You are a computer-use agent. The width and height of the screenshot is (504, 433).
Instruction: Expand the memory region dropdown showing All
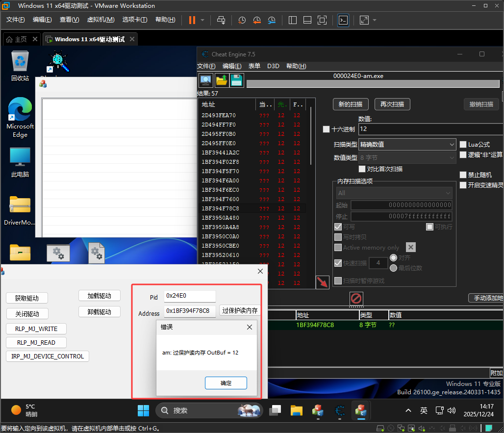[394, 193]
